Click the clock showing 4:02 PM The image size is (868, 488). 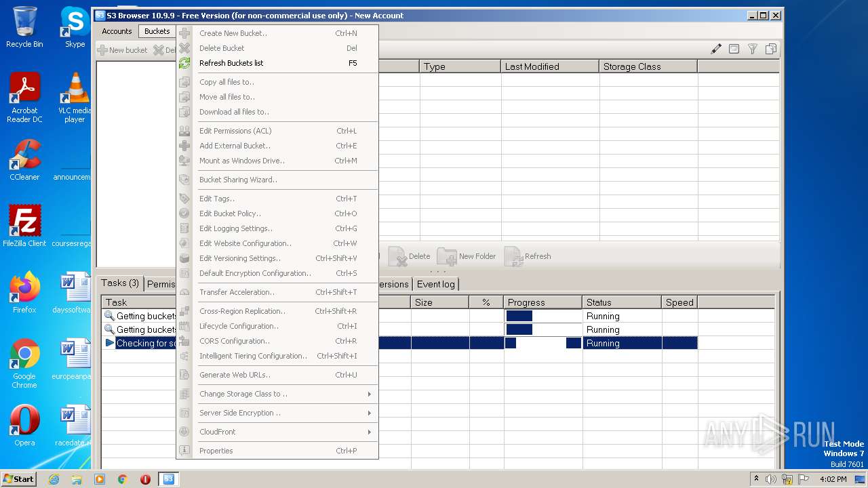click(833, 479)
